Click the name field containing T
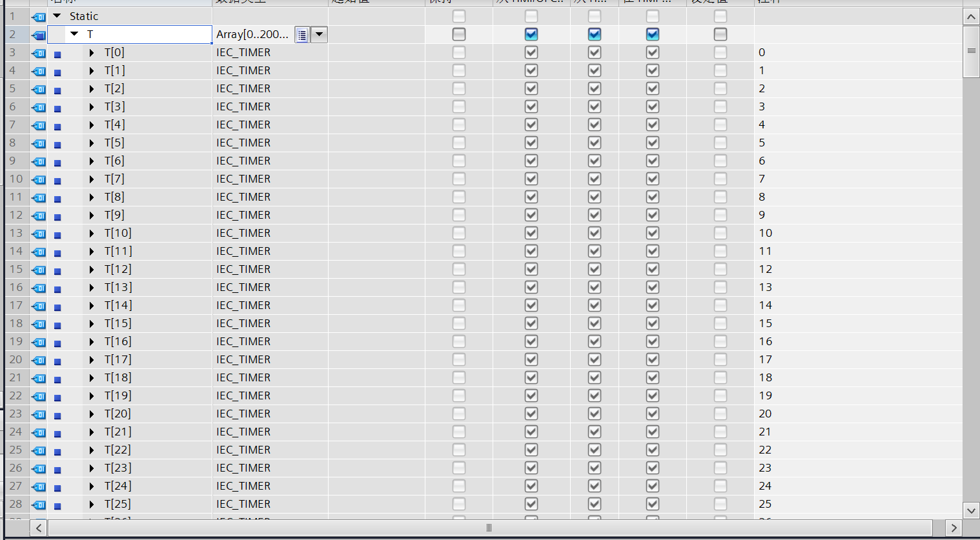The width and height of the screenshot is (980, 540). 148,35
